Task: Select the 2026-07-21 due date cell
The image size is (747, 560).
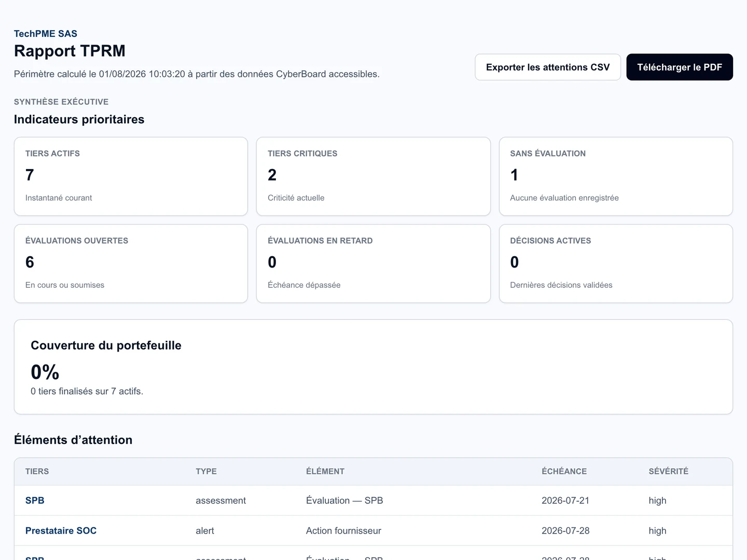Action: 565,500
